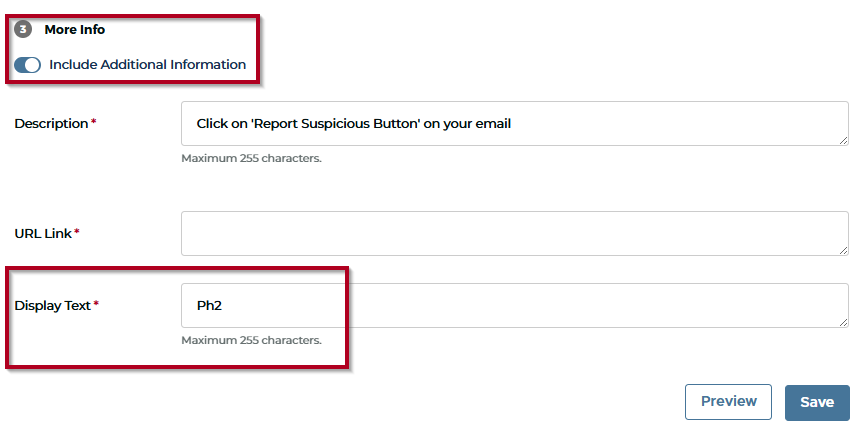Focus the Display Text field containing Ph2
861x448 pixels.
click(x=515, y=305)
